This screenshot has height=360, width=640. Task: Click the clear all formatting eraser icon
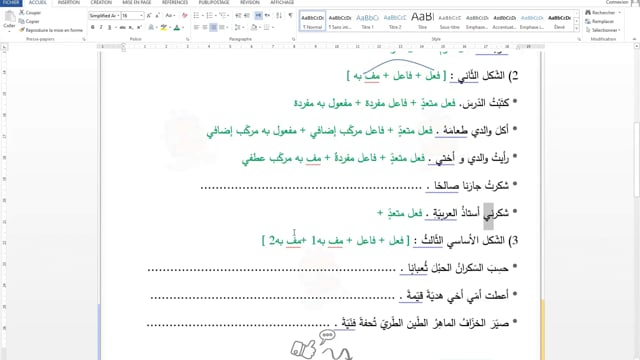[x=184, y=16]
